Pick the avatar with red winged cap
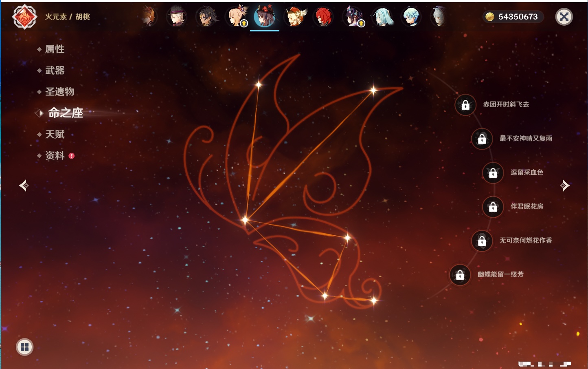The height and width of the screenshot is (369, 588). (x=295, y=17)
